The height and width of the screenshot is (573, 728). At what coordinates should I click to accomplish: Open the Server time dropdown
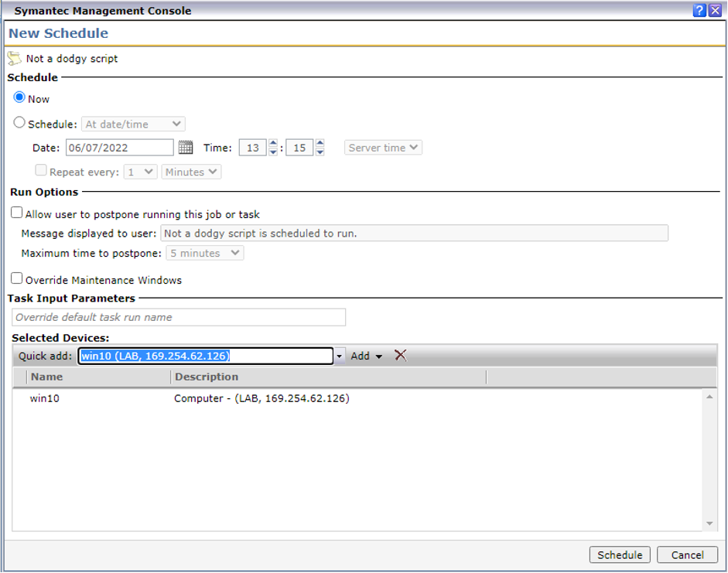[383, 148]
